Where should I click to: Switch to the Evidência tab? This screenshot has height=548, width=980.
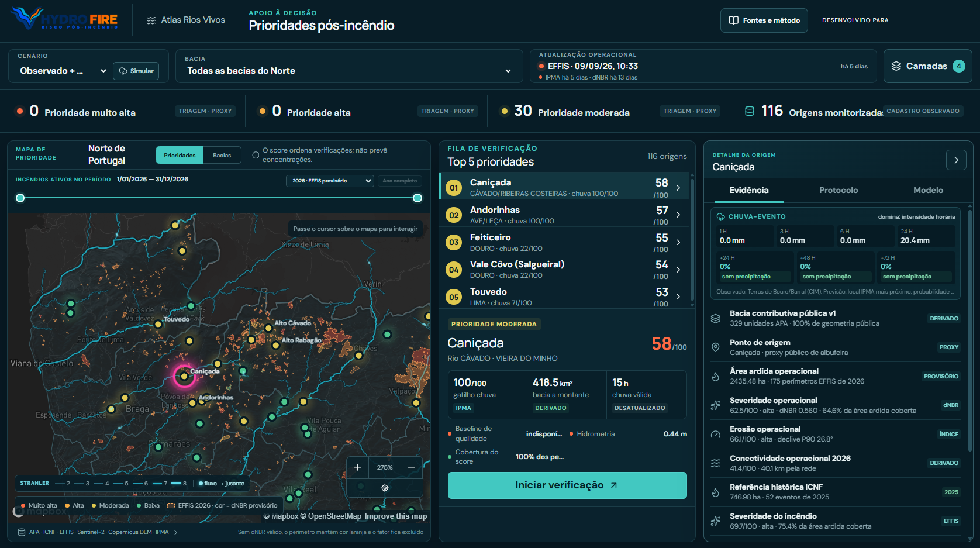pyautogui.click(x=749, y=190)
